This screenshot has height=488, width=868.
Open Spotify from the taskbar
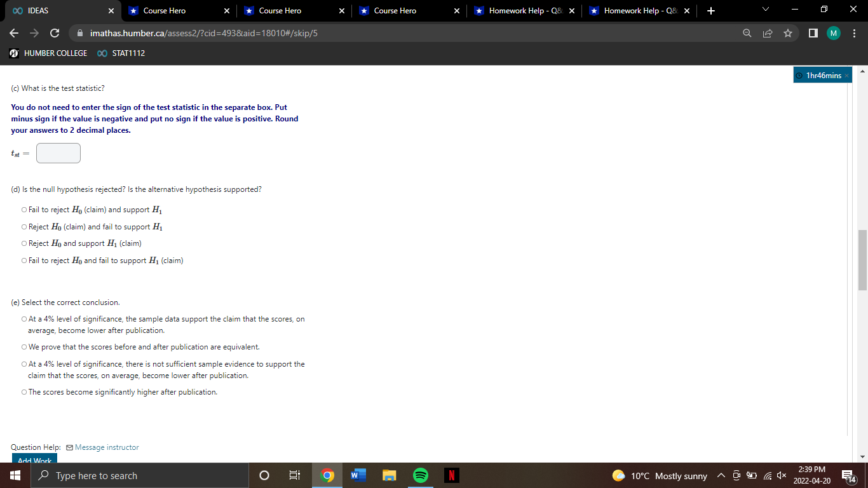pyautogui.click(x=420, y=475)
